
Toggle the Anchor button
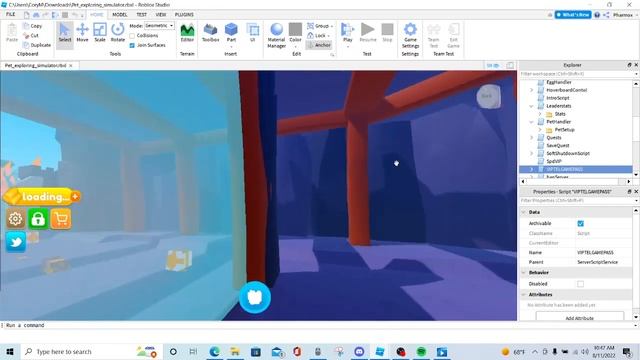319,45
